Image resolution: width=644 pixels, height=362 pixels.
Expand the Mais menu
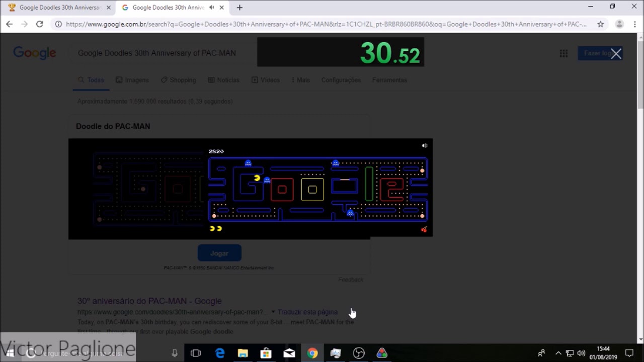point(301,80)
